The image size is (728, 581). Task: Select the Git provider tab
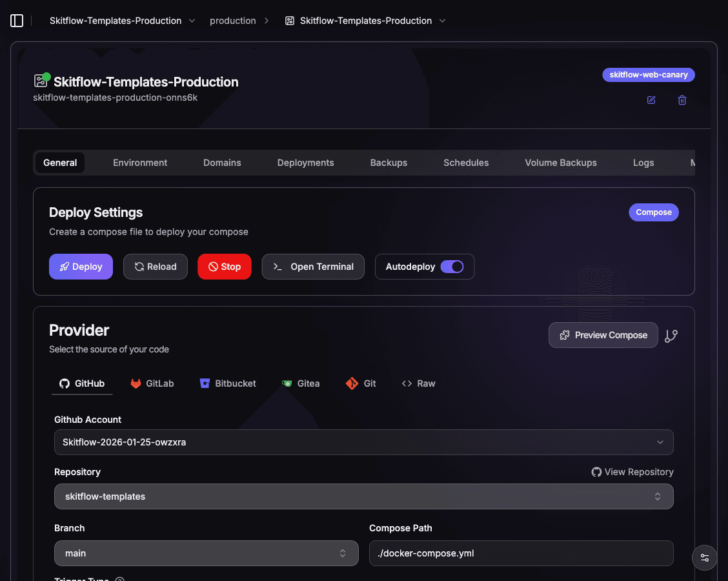click(361, 383)
